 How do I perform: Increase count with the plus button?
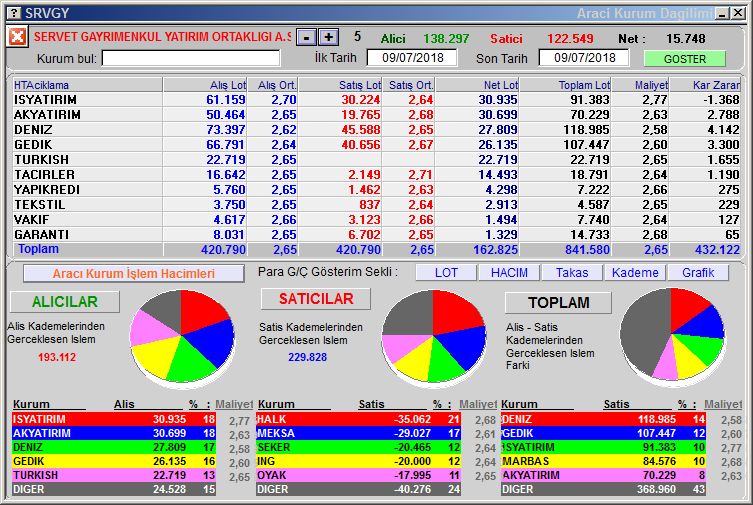[328, 37]
